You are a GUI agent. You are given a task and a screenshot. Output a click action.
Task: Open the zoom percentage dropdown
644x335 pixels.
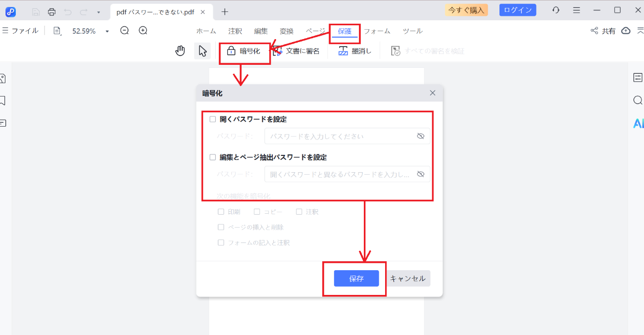(x=107, y=30)
